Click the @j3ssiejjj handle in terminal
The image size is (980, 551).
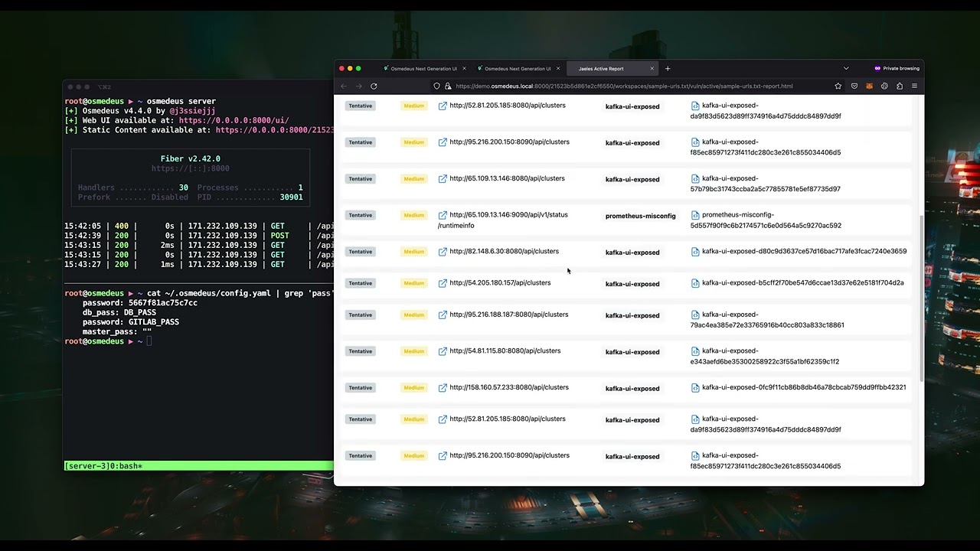[193, 111]
